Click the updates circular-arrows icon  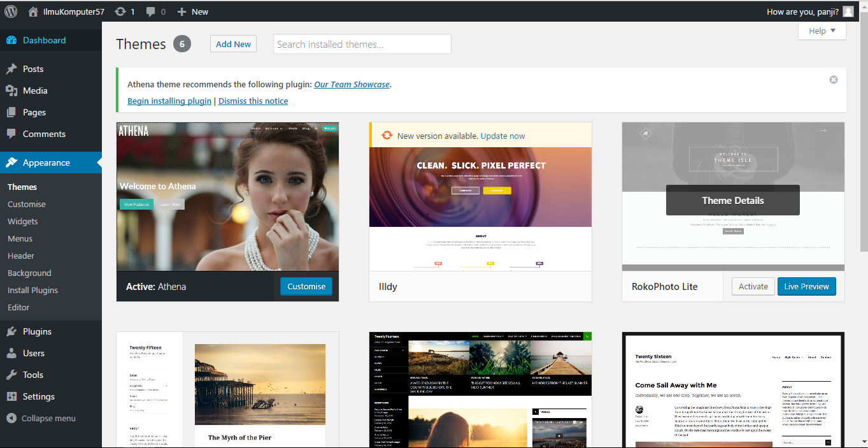pyautogui.click(x=120, y=11)
